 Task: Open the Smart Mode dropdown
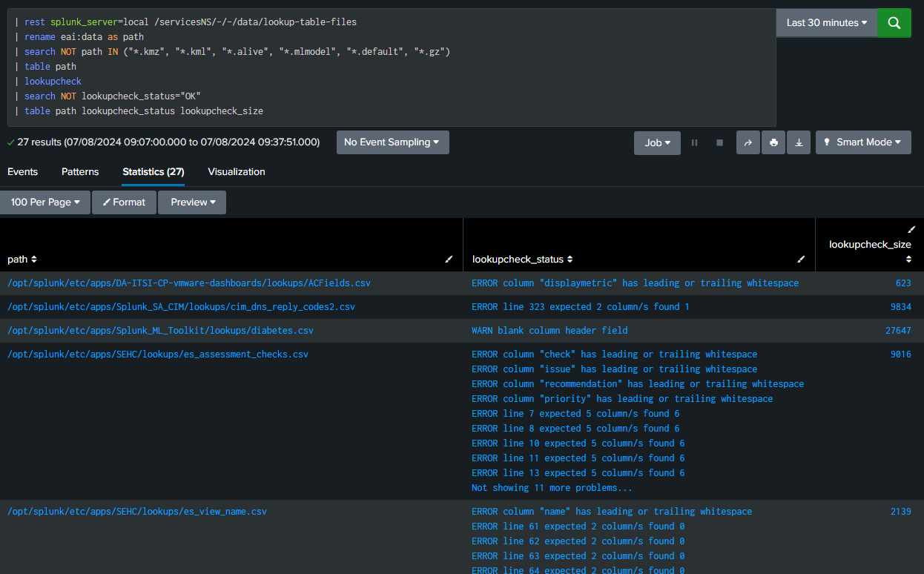point(863,142)
